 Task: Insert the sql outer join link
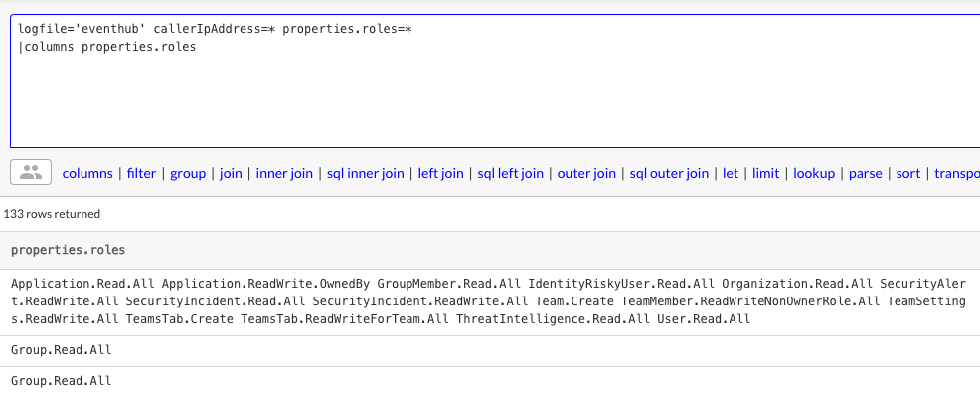[x=669, y=173]
